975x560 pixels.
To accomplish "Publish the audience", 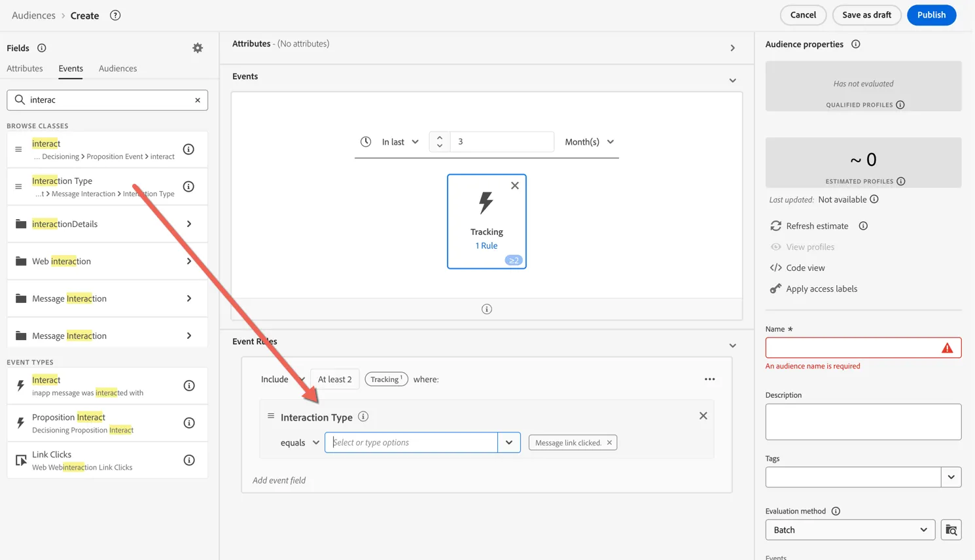I will (931, 15).
